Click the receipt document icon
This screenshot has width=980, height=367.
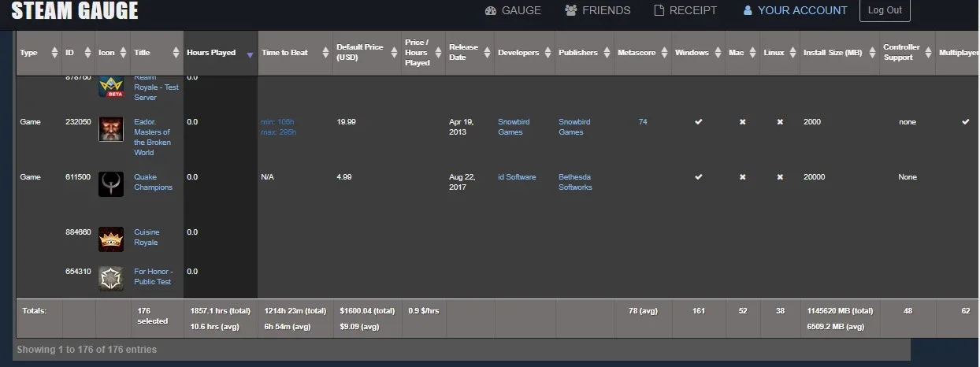[x=659, y=10]
